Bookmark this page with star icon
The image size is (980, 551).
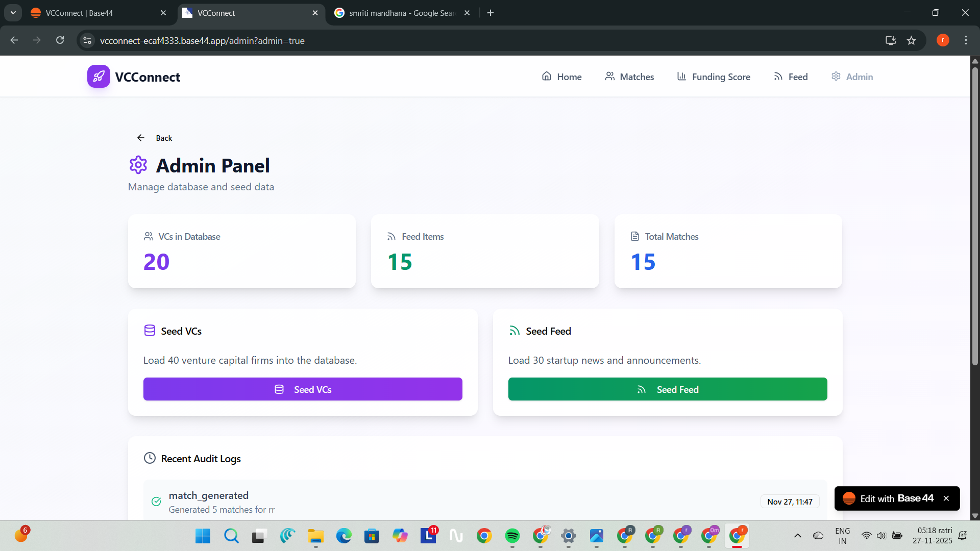coord(912,40)
